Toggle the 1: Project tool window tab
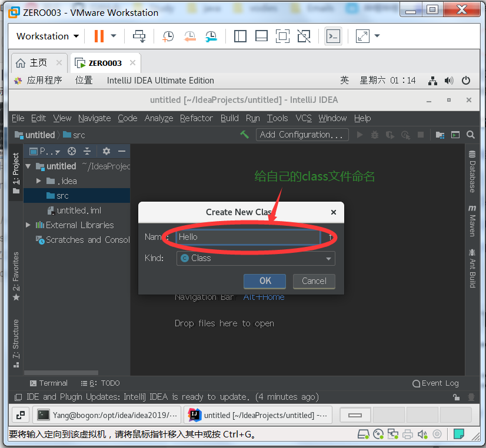 (x=16, y=172)
